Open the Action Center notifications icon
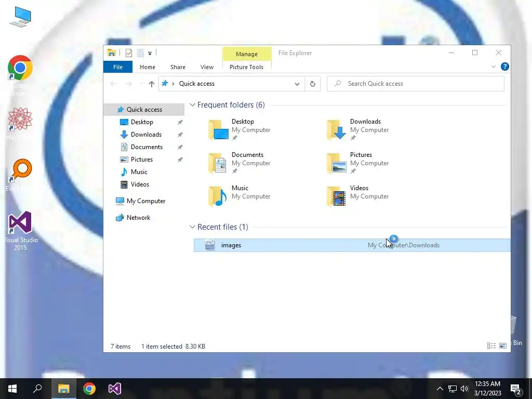 [x=516, y=389]
